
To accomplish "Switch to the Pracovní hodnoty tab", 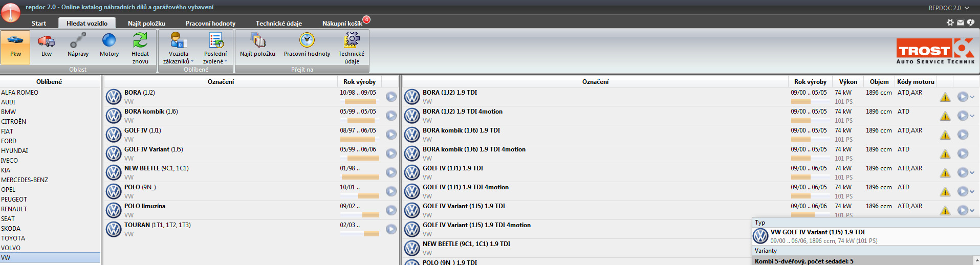I will click(210, 23).
